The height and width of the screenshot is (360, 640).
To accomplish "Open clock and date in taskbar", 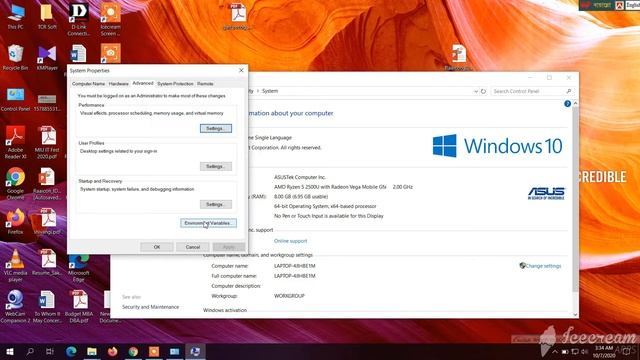I will (604, 351).
